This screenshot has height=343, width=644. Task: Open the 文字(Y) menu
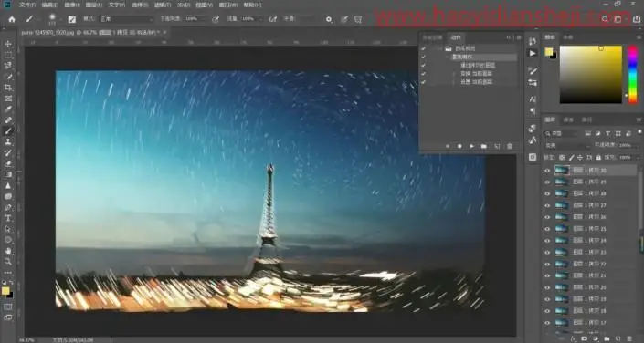tap(117, 5)
